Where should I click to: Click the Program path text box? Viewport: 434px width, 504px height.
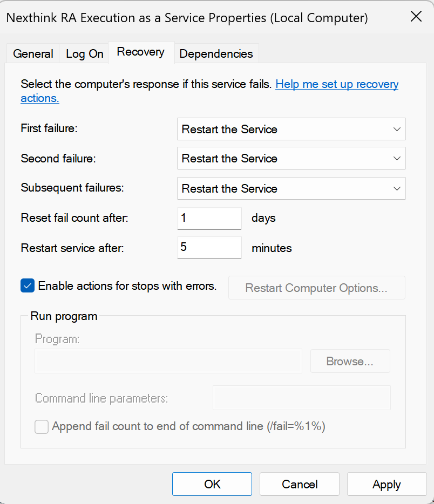coord(168,362)
